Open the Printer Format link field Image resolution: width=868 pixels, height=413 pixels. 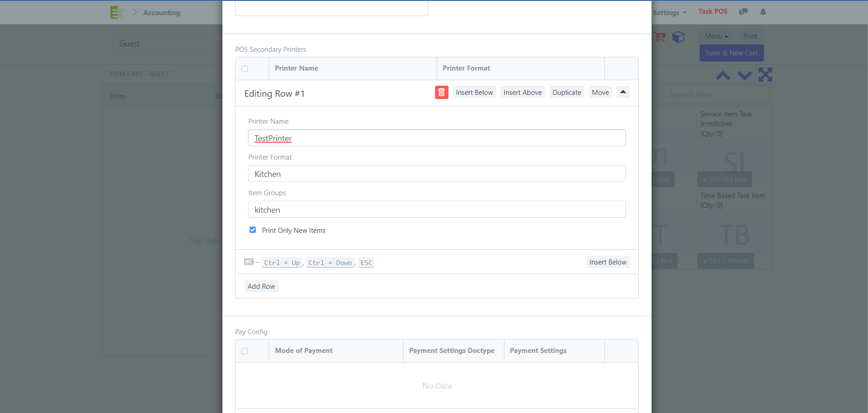tap(437, 174)
